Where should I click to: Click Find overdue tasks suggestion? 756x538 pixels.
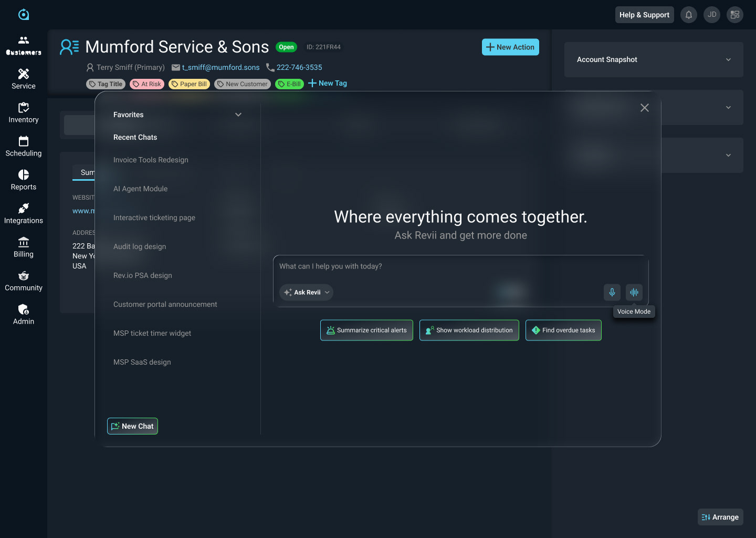[563, 330]
